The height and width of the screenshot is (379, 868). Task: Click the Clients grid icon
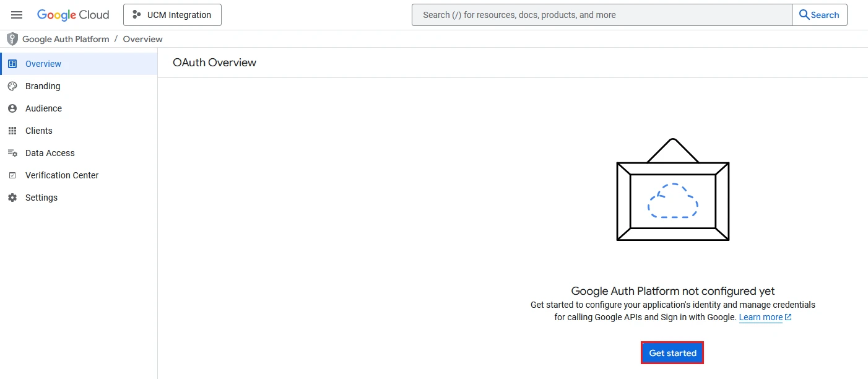point(12,131)
